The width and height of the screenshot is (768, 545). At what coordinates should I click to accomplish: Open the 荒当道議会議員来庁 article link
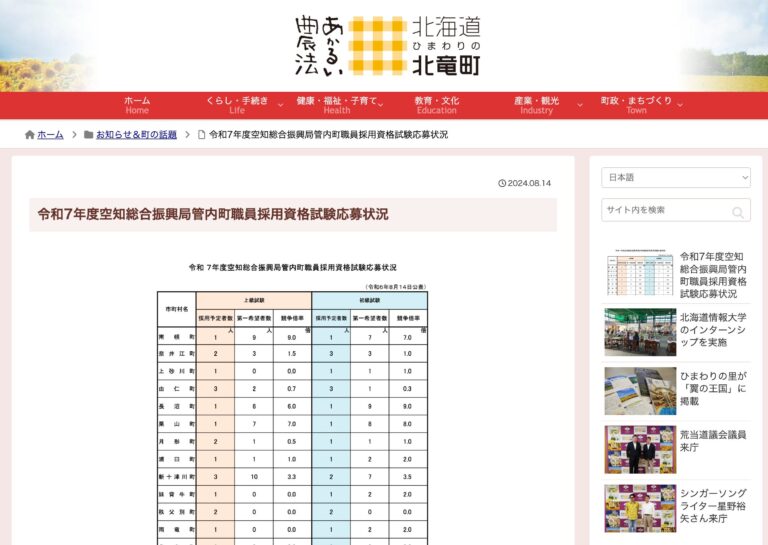[713, 442]
